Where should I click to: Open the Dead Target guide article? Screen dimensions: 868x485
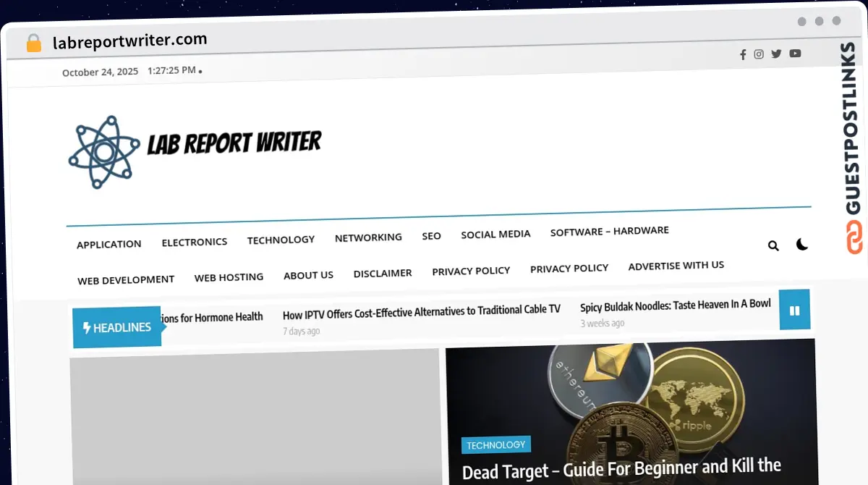(x=621, y=468)
